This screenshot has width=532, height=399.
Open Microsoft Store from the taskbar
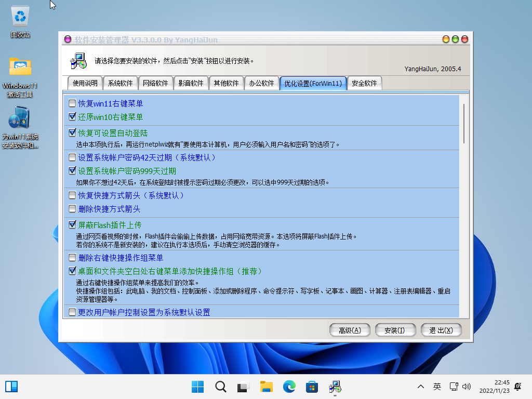[312, 387]
